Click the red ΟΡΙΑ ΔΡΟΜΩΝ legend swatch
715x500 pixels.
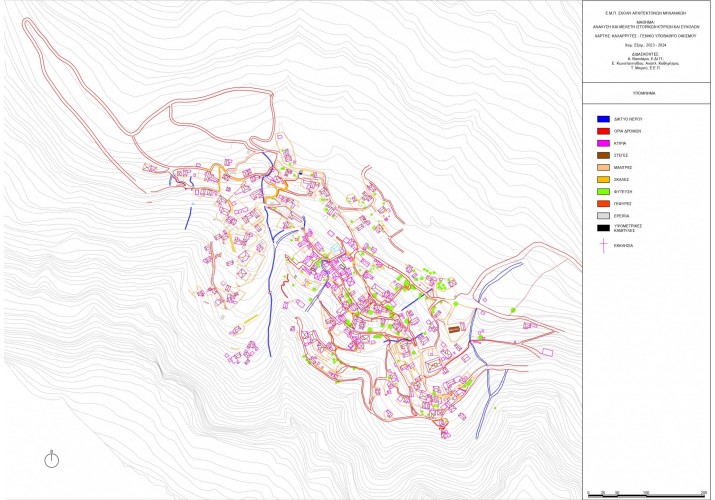[x=603, y=131]
